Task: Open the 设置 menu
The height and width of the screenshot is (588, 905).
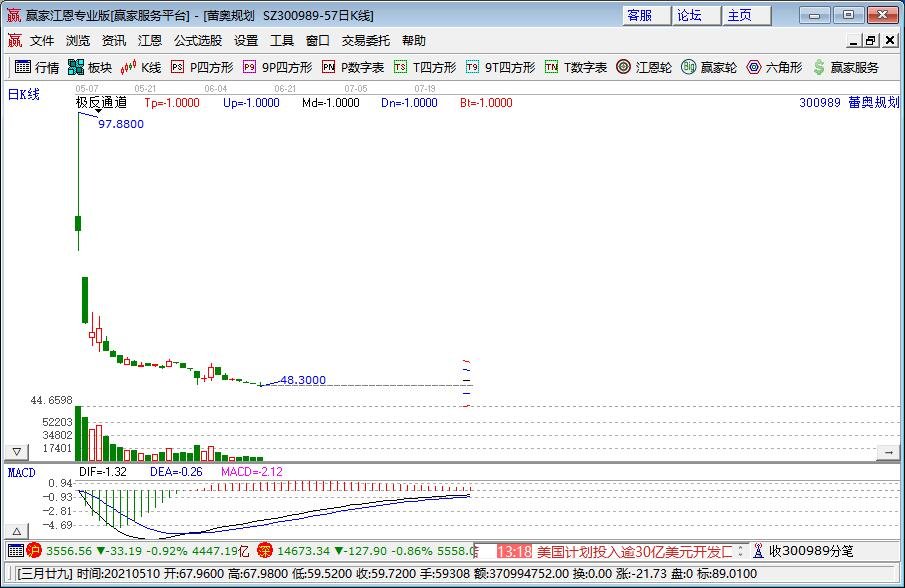Action: tap(246, 40)
